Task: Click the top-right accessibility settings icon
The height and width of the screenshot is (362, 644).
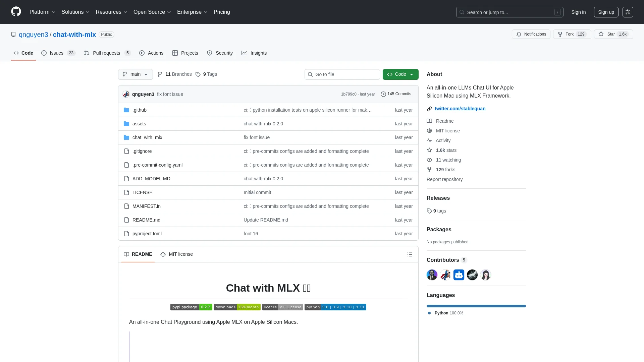Action: coord(628,12)
